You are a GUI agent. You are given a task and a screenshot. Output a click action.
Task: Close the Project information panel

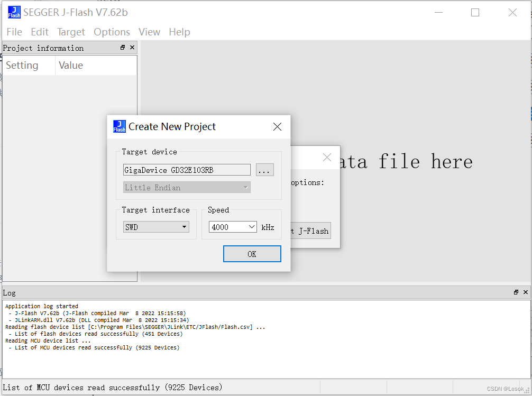tap(132, 48)
